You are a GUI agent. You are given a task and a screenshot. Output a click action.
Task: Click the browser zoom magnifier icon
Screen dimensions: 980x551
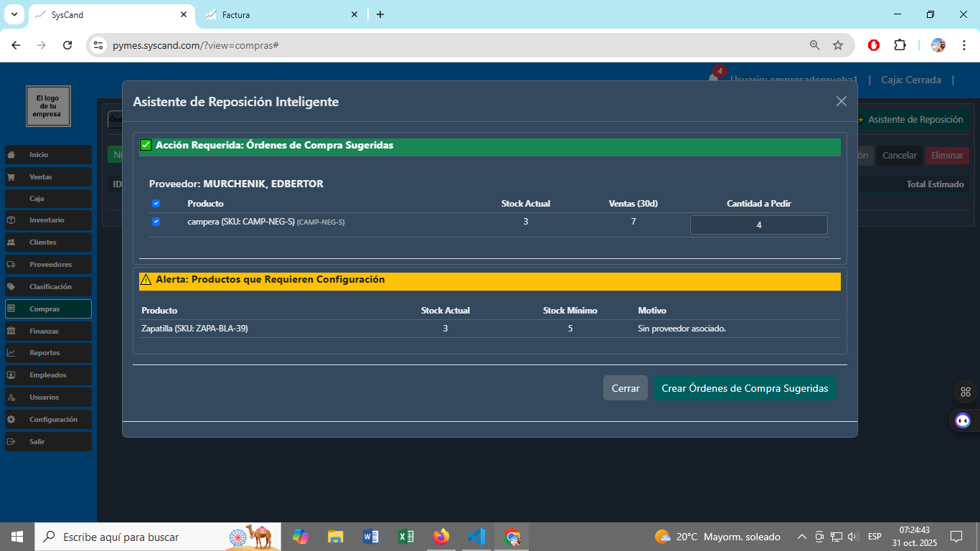pos(815,45)
